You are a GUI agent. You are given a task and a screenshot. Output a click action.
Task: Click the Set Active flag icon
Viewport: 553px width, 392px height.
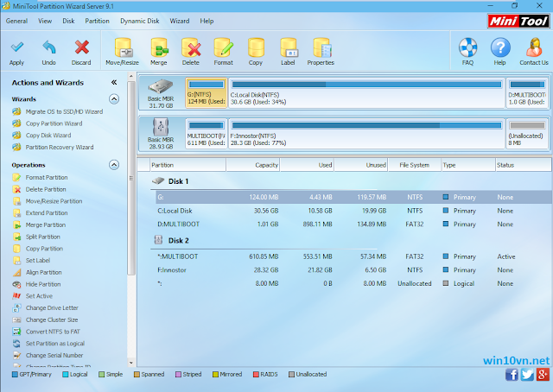pos(16,296)
